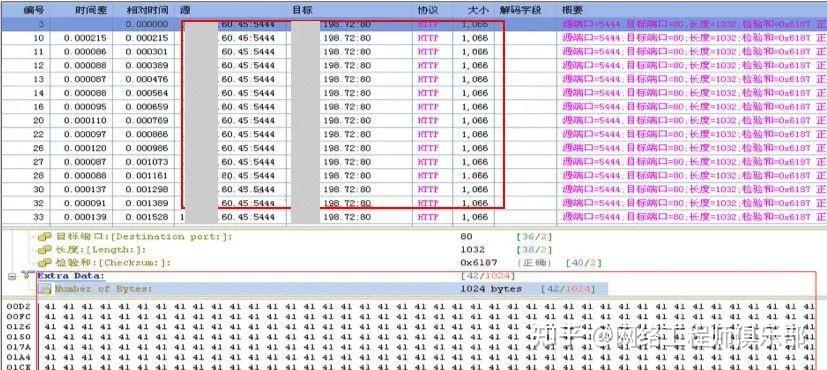Click time difference value 0.000215
This screenshot has height=370, width=827.
[x=85, y=38]
